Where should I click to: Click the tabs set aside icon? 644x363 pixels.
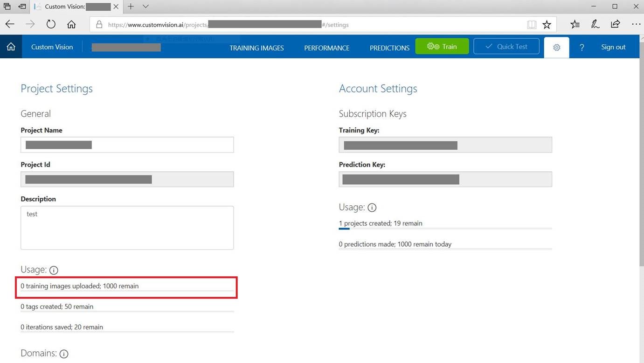pyautogui.click(x=7, y=7)
